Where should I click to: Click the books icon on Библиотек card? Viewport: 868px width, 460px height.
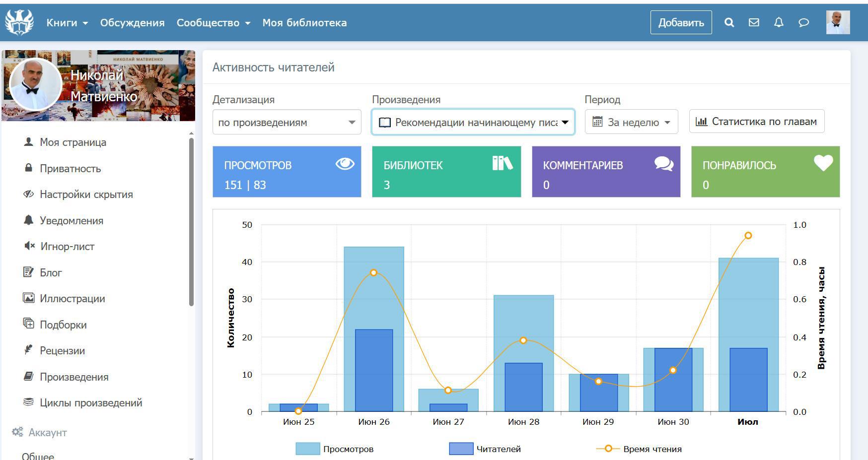point(502,163)
